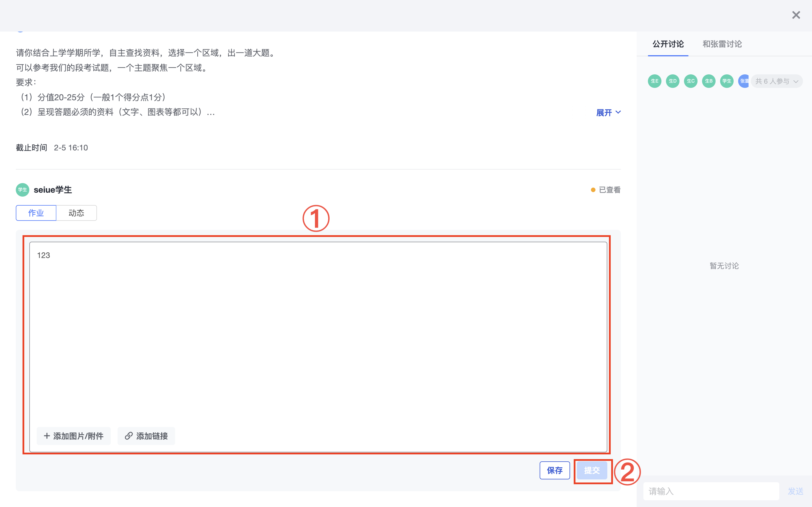
Task: Click the 生B participant avatar
Action: click(709, 81)
